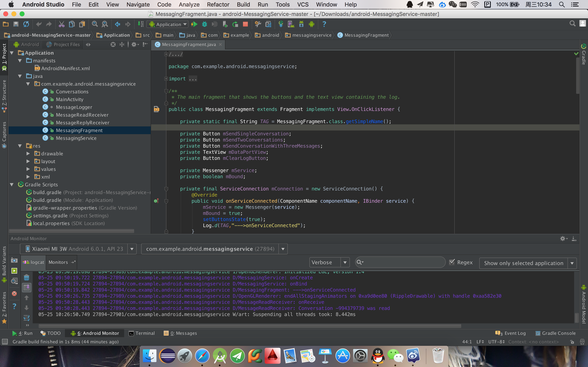The image size is (588, 367).
Task: Click the Clear logcat trash icon
Action: [27, 277]
